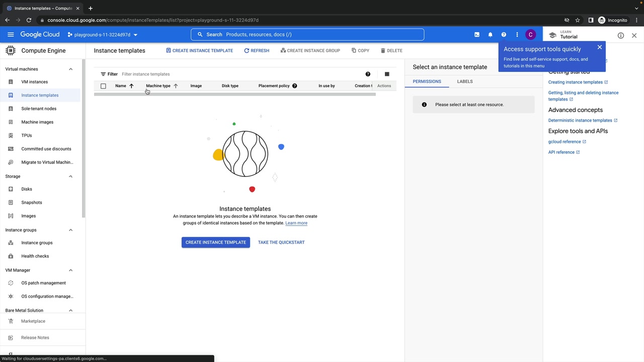Click the Committed use discounts icon

(x=11, y=149)
